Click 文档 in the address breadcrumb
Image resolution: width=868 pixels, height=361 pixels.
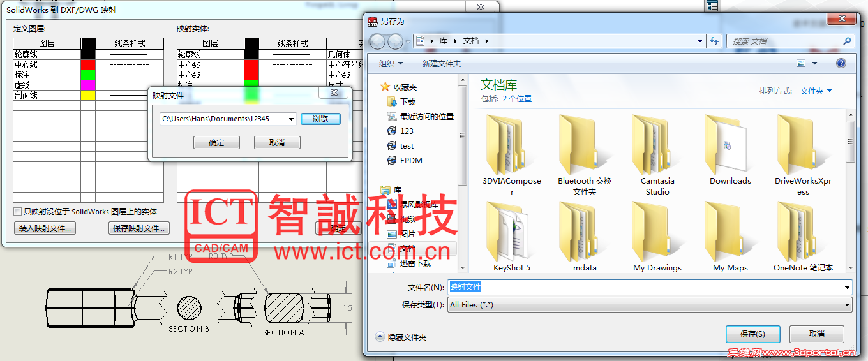point(470,41)
